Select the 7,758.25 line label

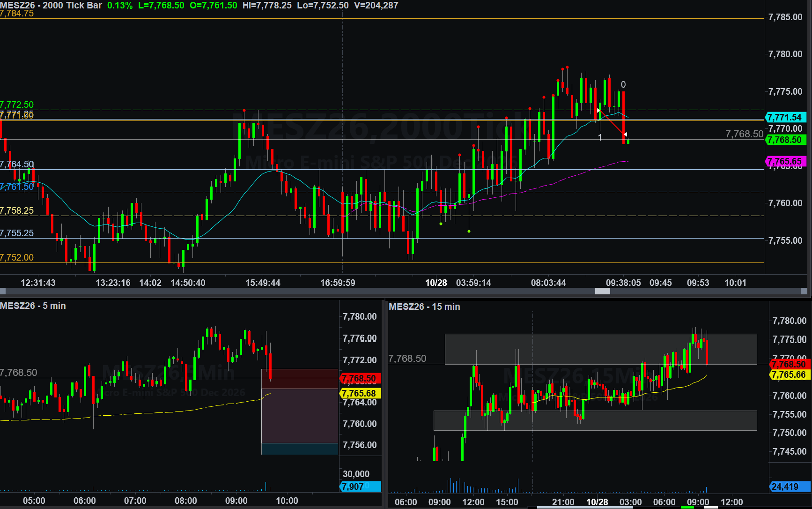(17, 210)
